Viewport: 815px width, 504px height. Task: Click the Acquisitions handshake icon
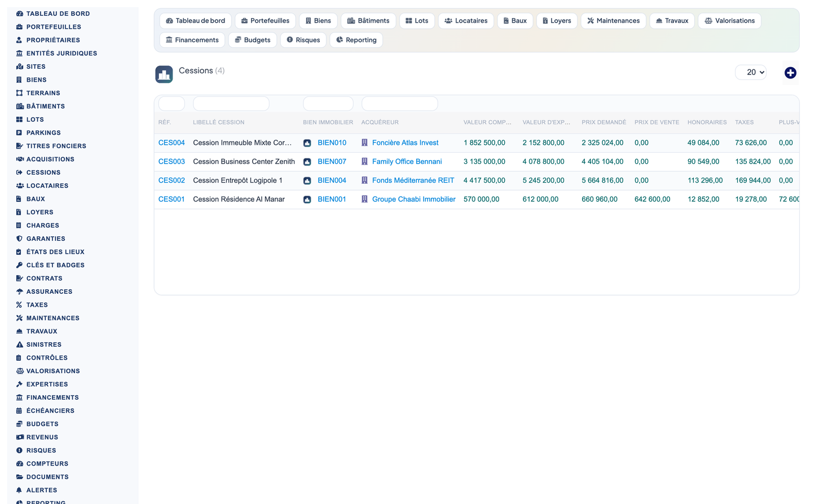click(19, 160)
